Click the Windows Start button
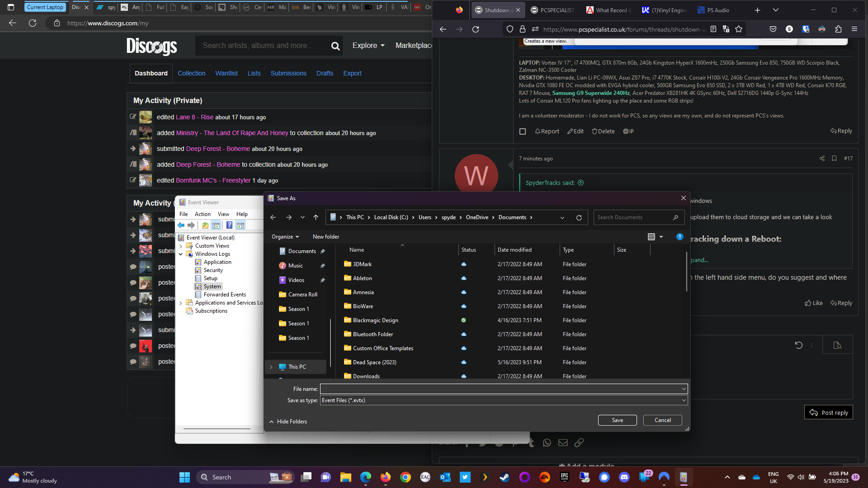Screen dimensions: 868x488 coord(184,477)
